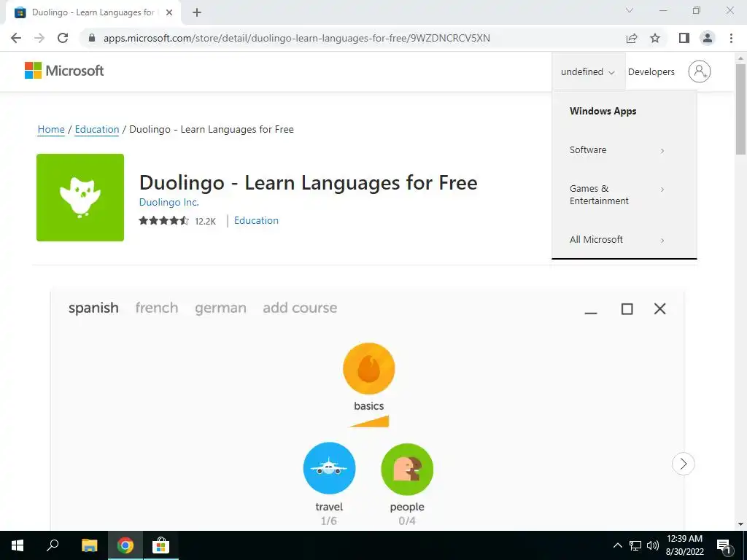Click the basics flame lesson icon
This screenshot has height=560, width=747.
pyautogui.click(x=368, y=368)
